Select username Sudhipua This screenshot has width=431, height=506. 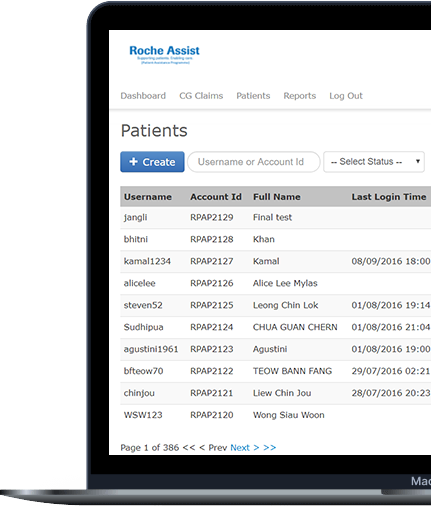(143, 327)
